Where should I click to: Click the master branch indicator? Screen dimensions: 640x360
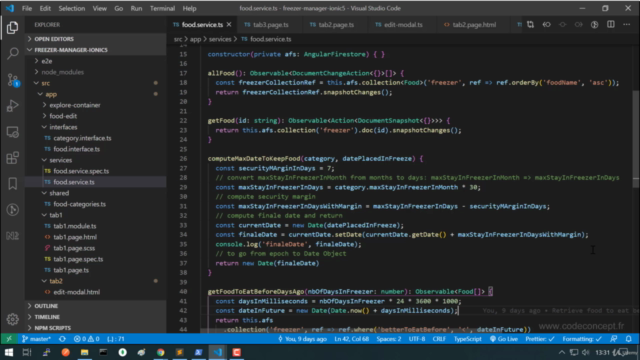[x=36, y=339]
